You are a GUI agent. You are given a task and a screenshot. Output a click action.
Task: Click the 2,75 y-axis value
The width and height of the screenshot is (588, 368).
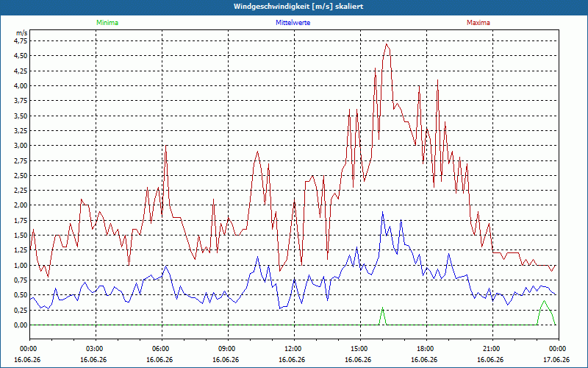tap(21, 160)
